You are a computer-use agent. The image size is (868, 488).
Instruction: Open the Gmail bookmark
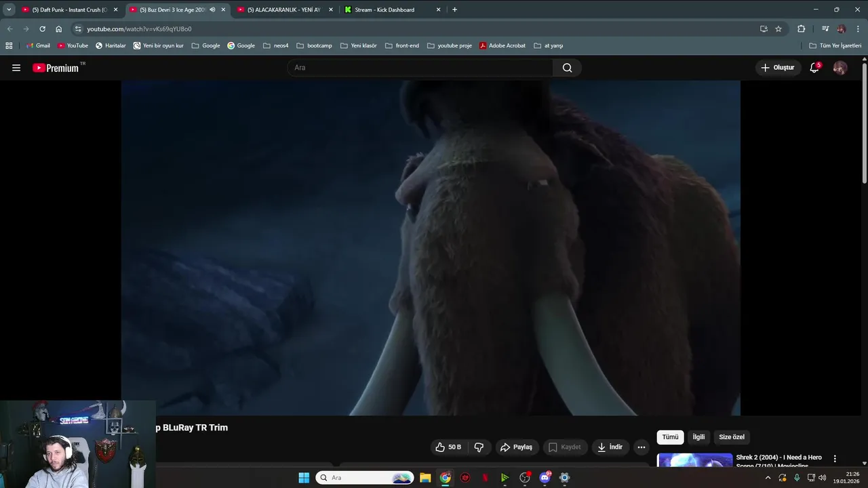tap(38, 45)
